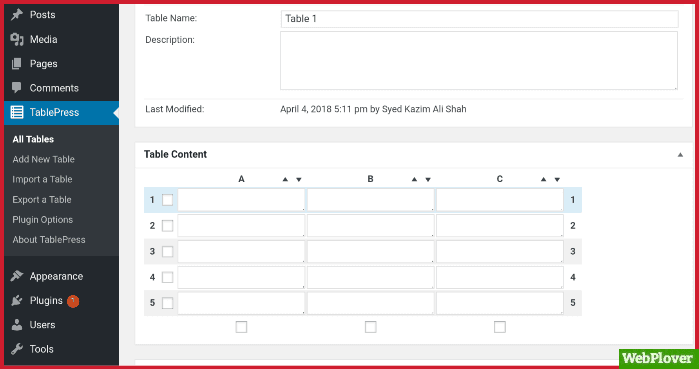Open Export a Table link
Screen dimensions: 699x369
click(41, 199)
